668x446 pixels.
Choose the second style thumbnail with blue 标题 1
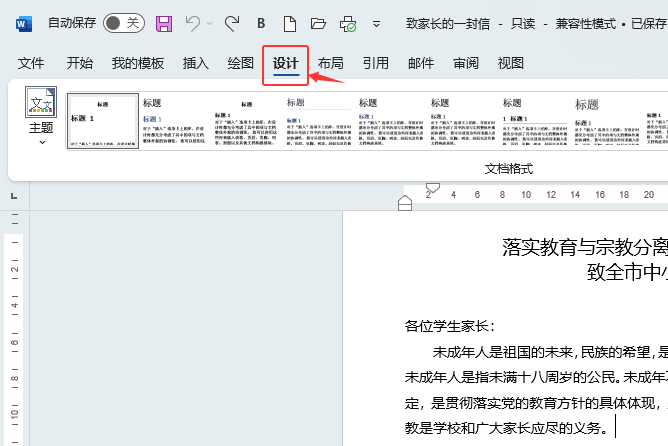(174, 121)
